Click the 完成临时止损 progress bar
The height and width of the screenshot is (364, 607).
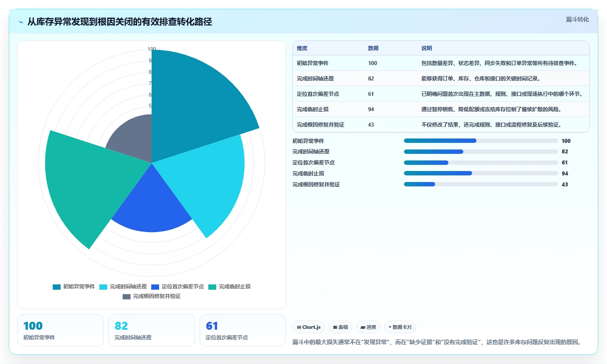point(481,173)
